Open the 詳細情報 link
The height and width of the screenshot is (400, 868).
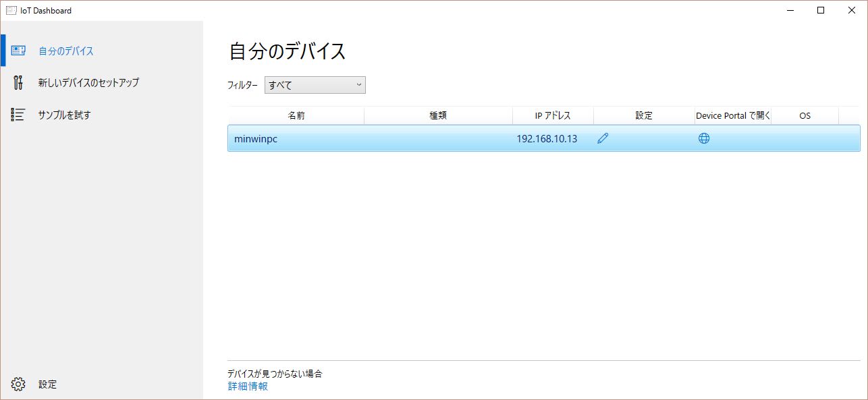click(x=248, y=387)
